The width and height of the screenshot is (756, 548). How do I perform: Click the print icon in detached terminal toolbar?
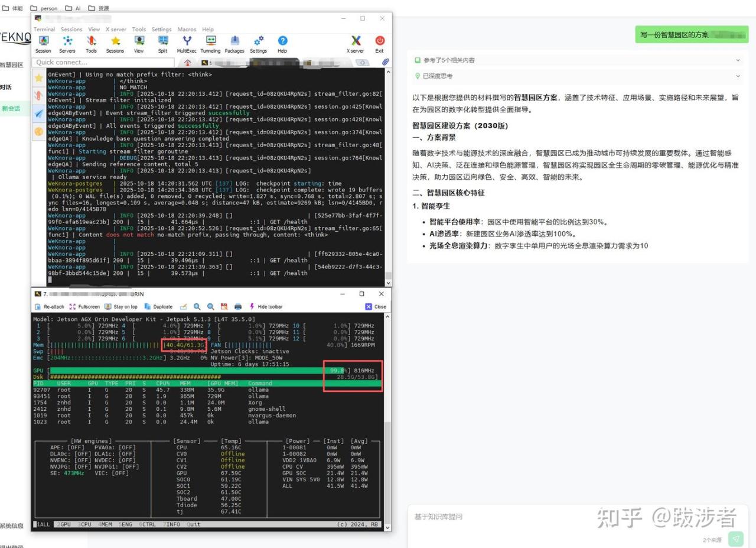238,307
